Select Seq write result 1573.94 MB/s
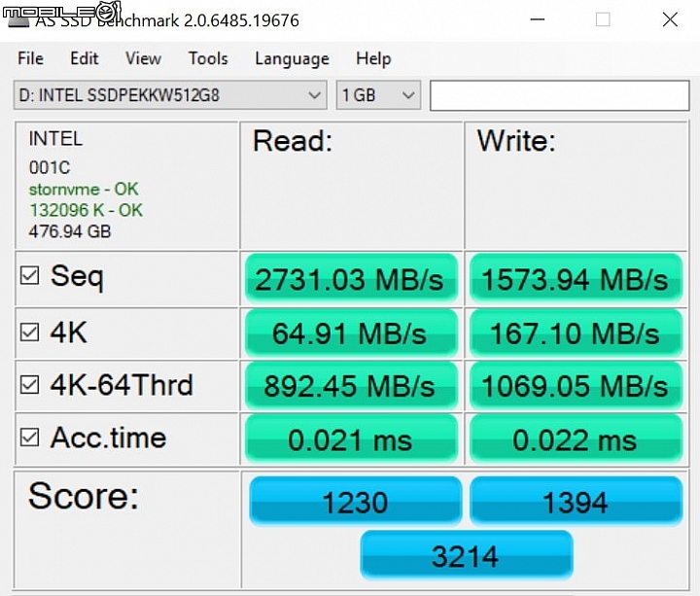Screen dimensions: 700x596 click(576, 279)
